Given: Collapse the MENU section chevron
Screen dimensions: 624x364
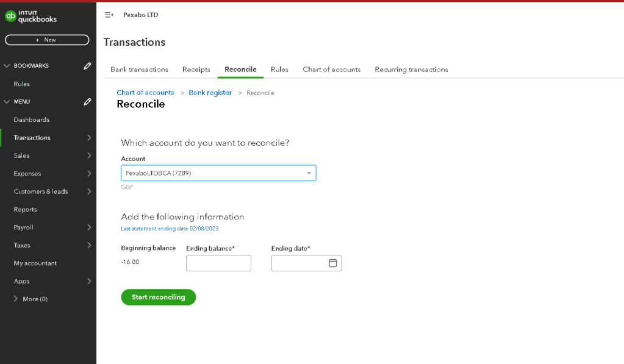Looking at the screenshot, I should 7,102.
